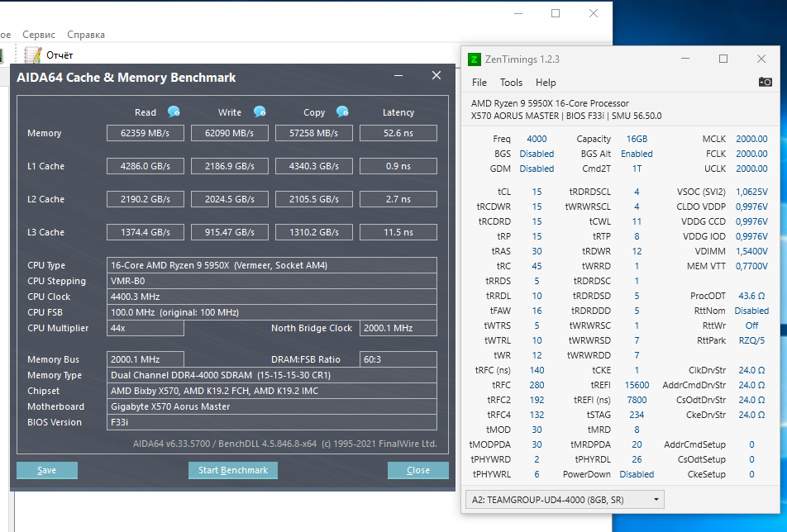Click the Memory Write 62090 MB/s value
787x532 pixels.
pyautogui.click(x=229, y=133)
